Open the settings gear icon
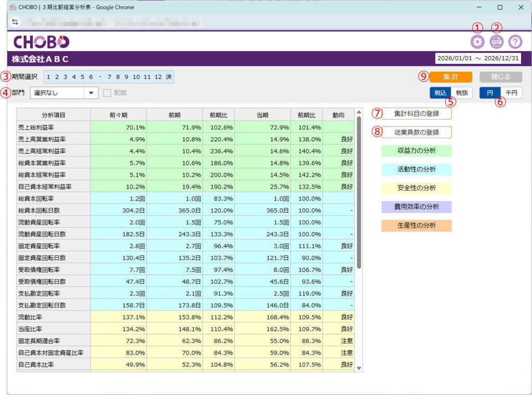The height and width of the screenshot is (395, 532). (477, 42)
